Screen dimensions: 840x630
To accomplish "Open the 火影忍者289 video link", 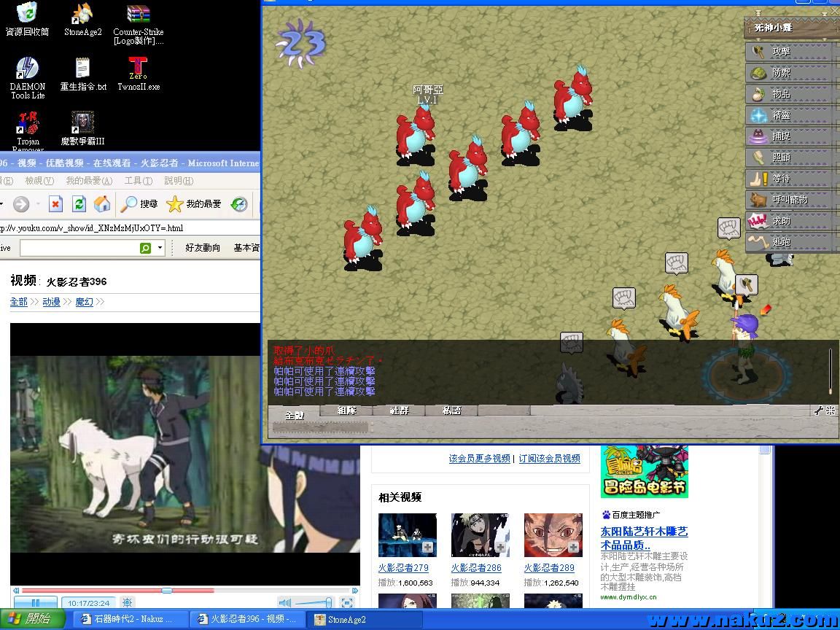I will click(549, 568).
